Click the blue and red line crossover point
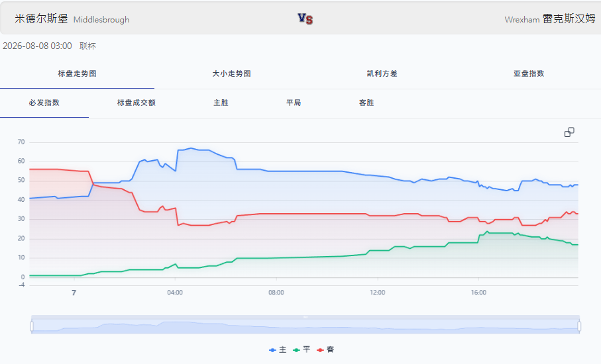 [93, 184]
